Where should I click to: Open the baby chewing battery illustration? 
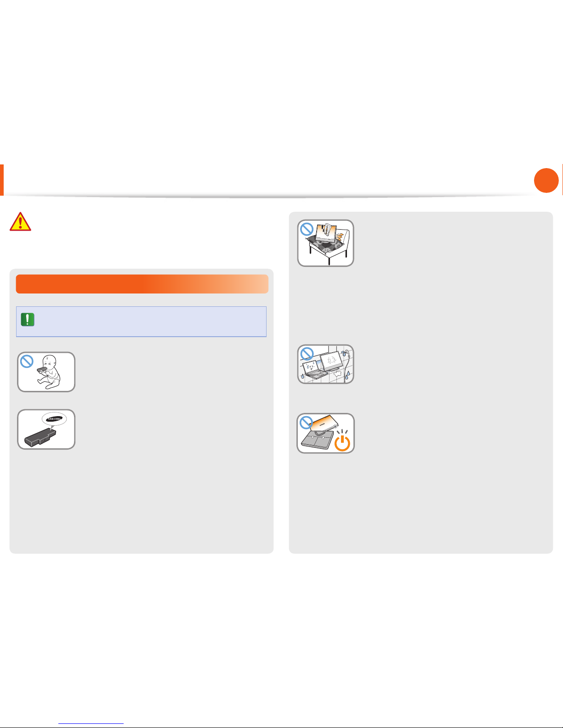pos(46,372)
